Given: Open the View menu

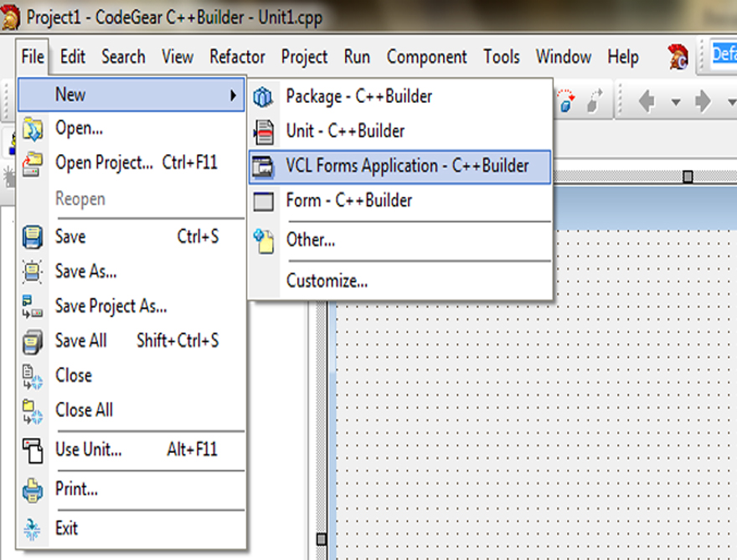Looking at the screenshot, I should [178, 57].
